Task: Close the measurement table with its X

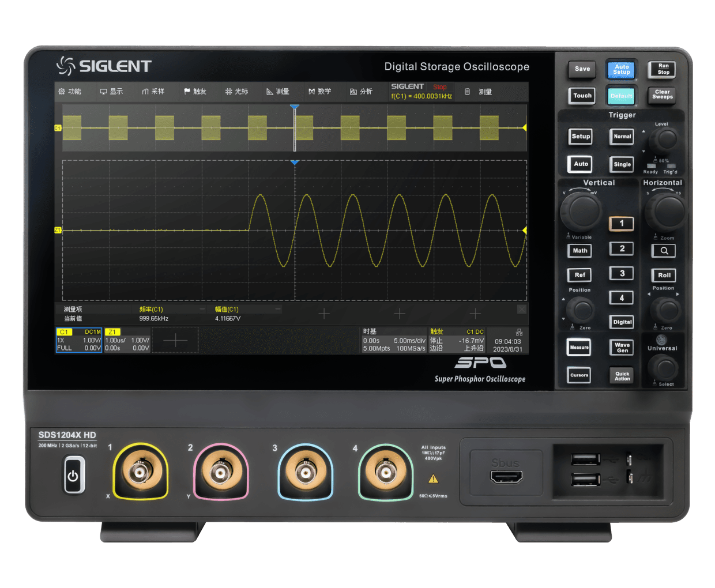Action: tap(522, 309)
